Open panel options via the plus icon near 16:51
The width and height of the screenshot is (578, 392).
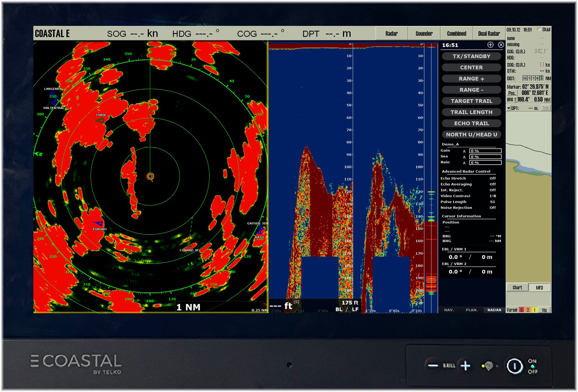click(490, 45)
